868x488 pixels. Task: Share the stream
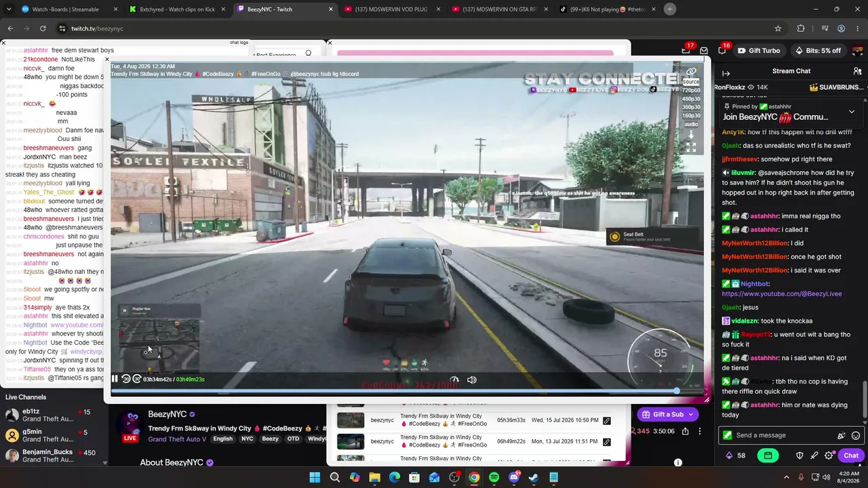point(686,431)
